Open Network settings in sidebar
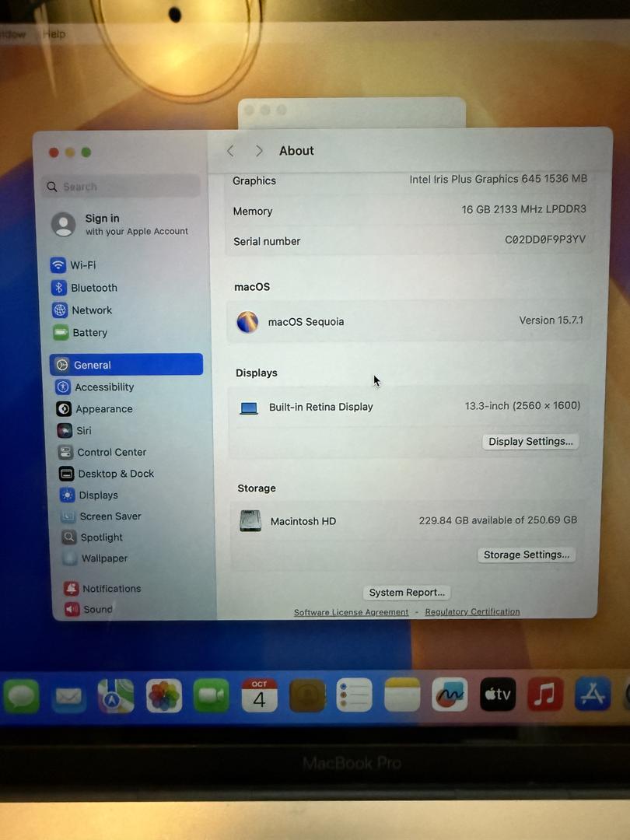 pos(82,310)
